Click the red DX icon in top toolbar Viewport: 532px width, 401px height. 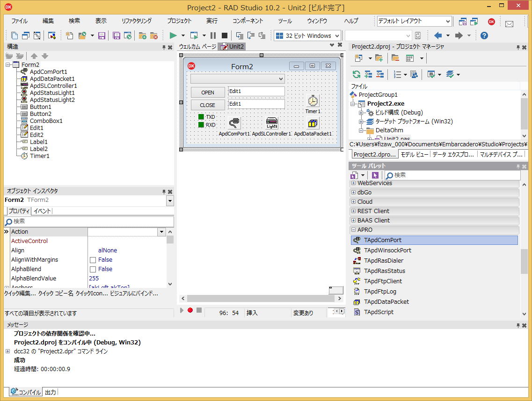click(491, 21)
